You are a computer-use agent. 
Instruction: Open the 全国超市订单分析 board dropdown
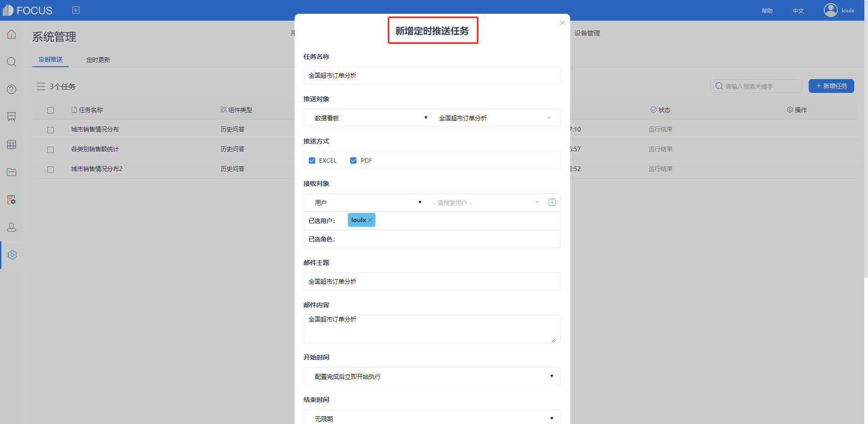tap(495, 118)
